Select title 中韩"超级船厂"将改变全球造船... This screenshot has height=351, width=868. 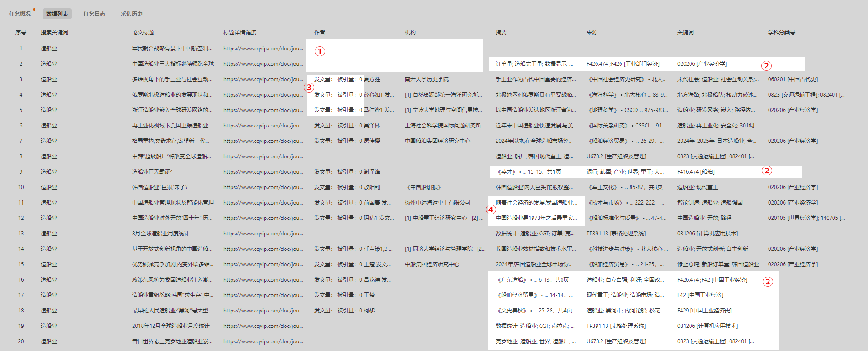(172, 156)
